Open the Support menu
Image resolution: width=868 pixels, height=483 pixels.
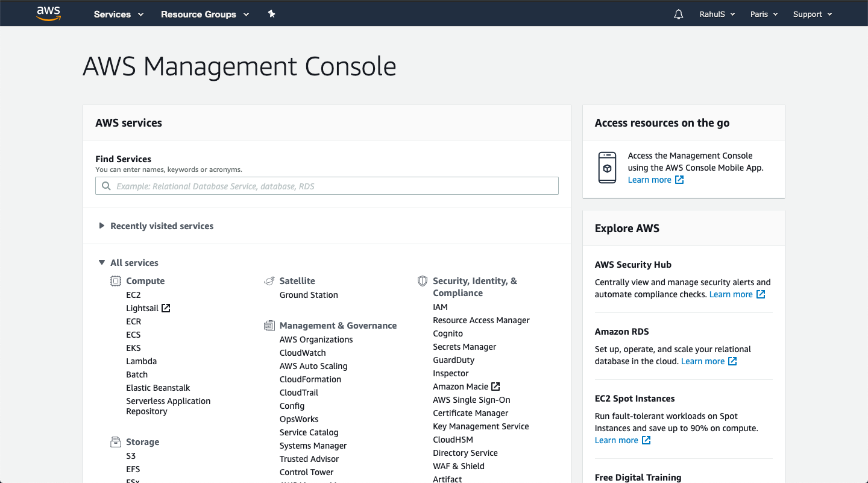coord(812,14)
